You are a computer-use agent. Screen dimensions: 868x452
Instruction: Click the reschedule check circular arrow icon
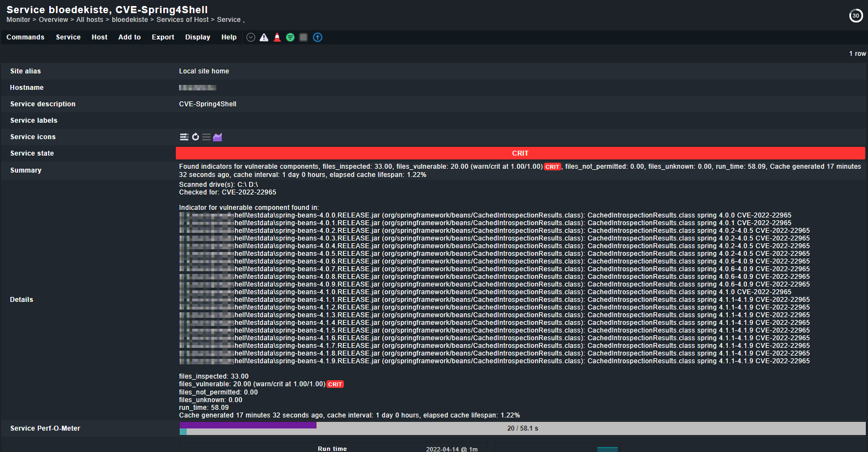pos(196,137)
